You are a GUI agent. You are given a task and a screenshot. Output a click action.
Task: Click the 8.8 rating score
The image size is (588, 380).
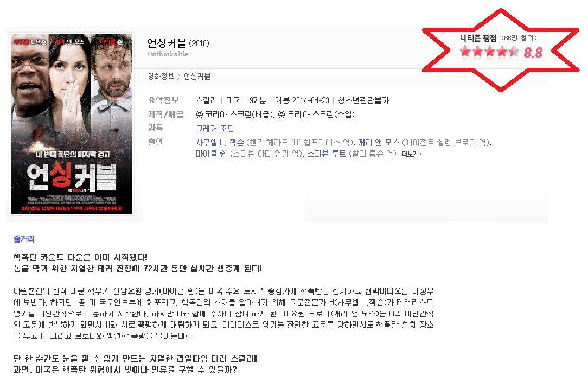(x=533, y=53)
